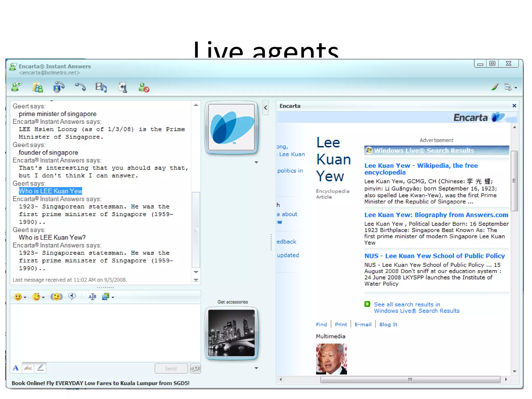
Task: Click the Encarta logo in panel header
Action: click(x=479, y=117)
